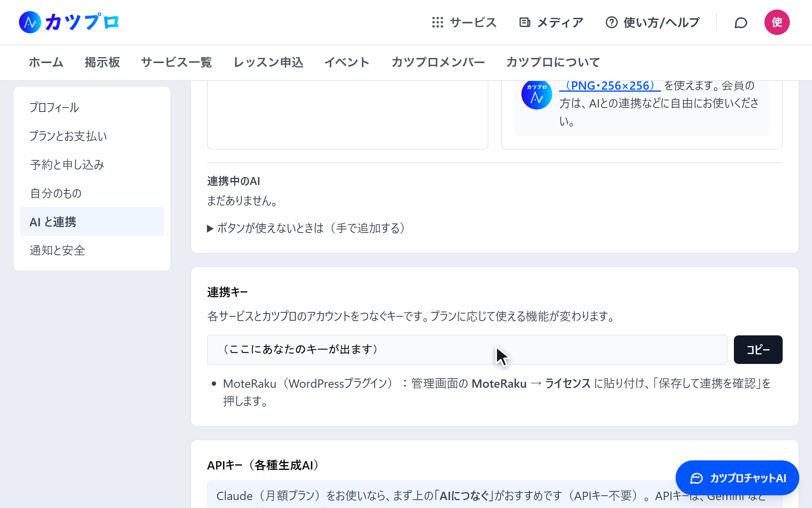Click the 連携キー input field
Screen dimensions: 812x508
point(467,350)
